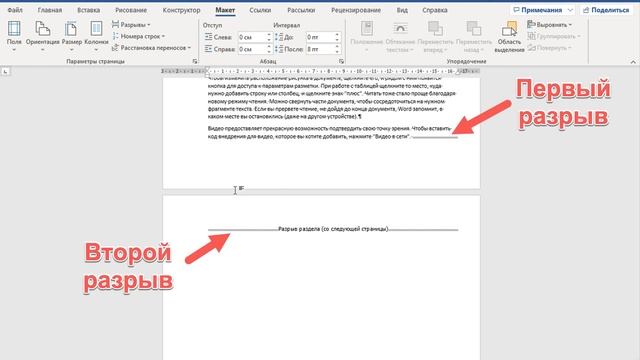Open the Поля margins button

click(14, 36)
